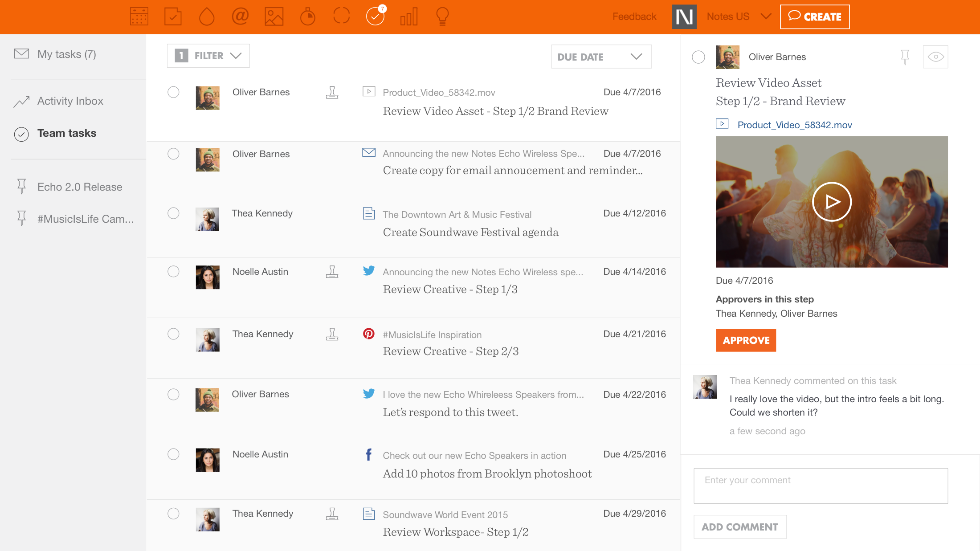
Task: Click 'Soundwave World Event 2015' text
Action: click(445, 515)
